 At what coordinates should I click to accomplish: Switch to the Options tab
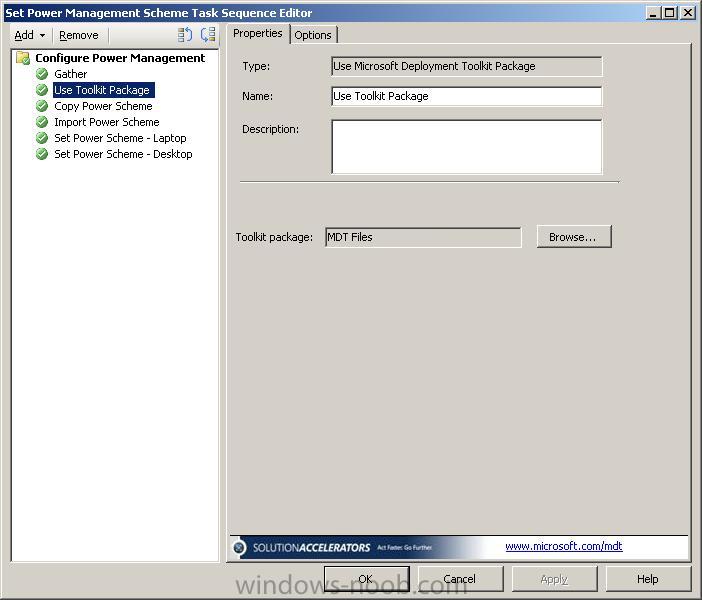(313, 35)
